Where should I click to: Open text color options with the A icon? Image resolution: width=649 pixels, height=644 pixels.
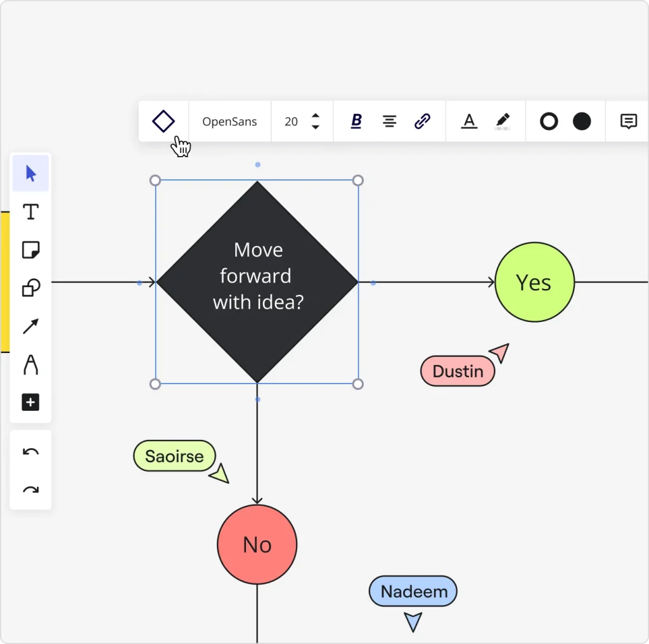pos(469,121)
